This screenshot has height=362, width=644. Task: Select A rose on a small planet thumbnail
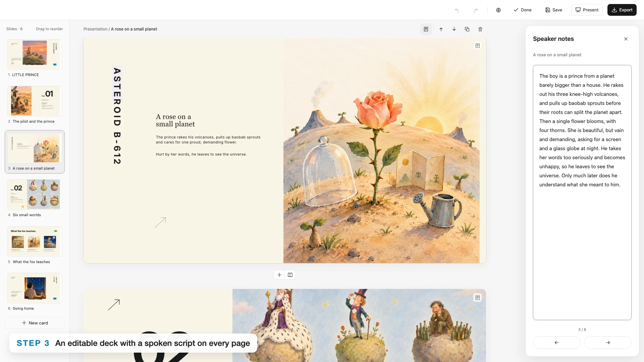(x=35, y=148)
